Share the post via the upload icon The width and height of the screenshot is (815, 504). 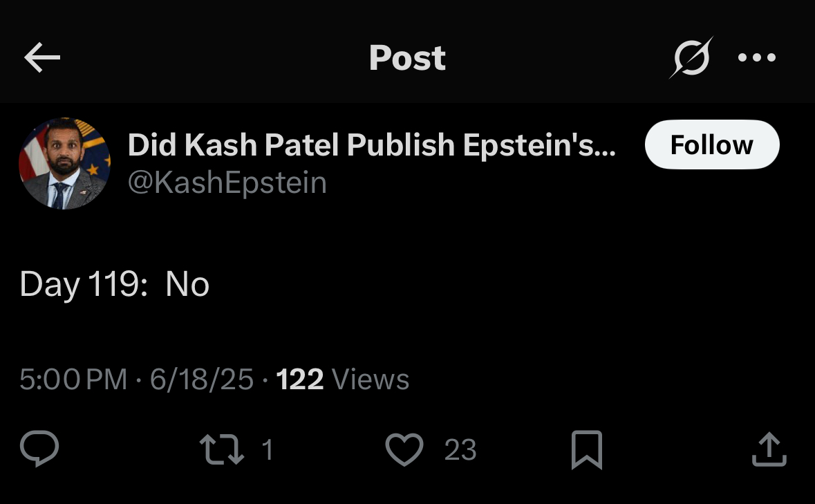pyautogui.click(x=769, y=449)
